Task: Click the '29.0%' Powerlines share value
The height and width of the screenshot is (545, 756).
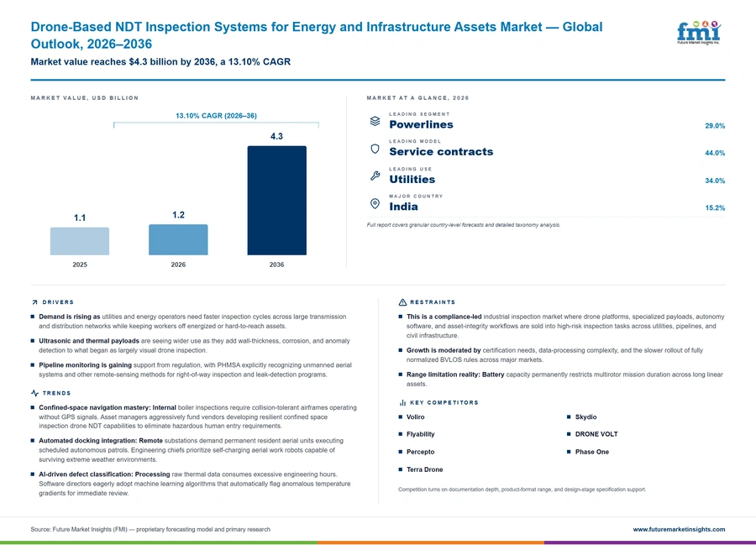Action: 715,126
